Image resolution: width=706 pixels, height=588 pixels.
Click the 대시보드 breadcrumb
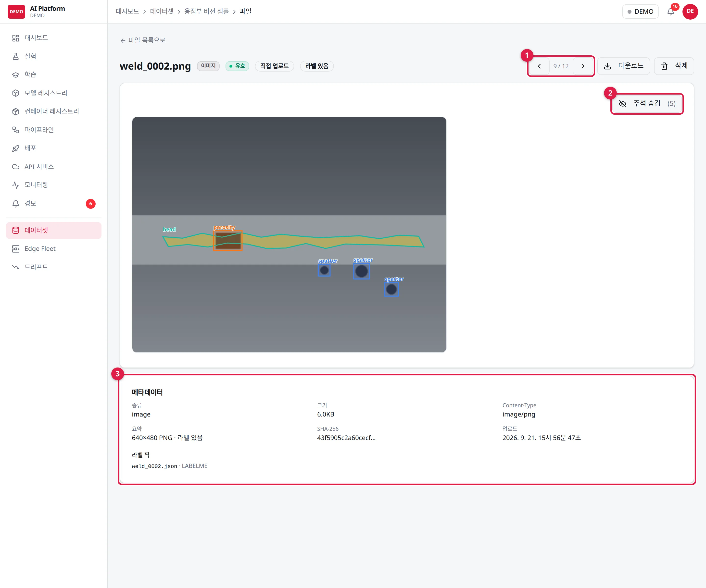(x=127, y=12)
